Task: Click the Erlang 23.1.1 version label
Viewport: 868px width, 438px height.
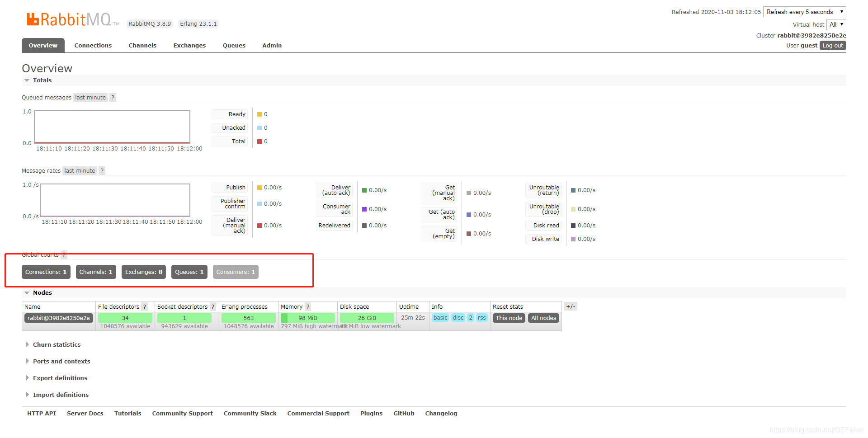Action: point(198,24)
